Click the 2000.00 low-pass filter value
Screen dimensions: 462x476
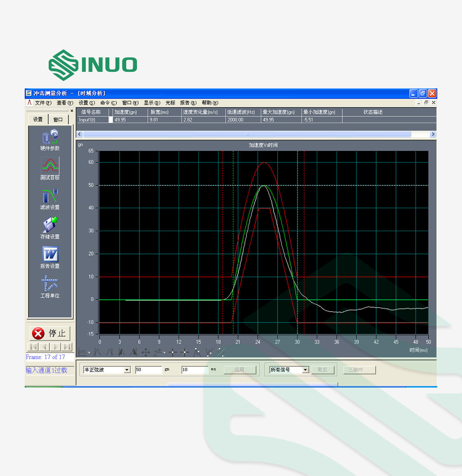pyautogui.click(x=236, y=120)
